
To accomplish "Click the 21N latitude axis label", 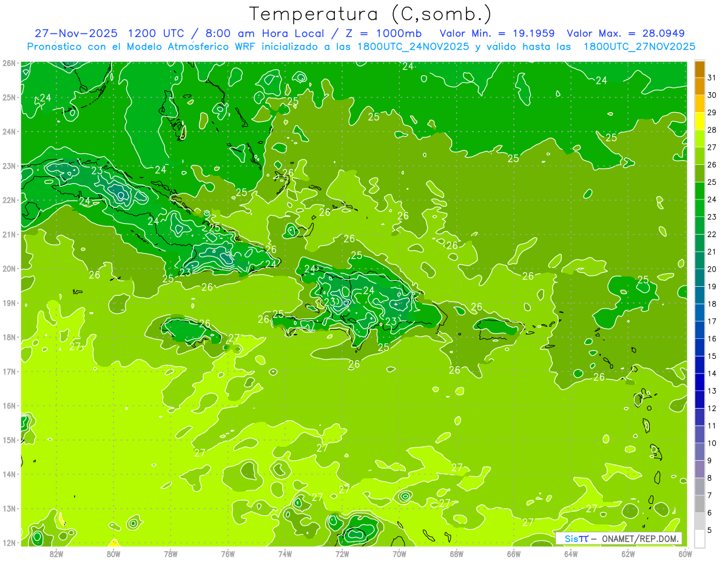I will (9, 234).
